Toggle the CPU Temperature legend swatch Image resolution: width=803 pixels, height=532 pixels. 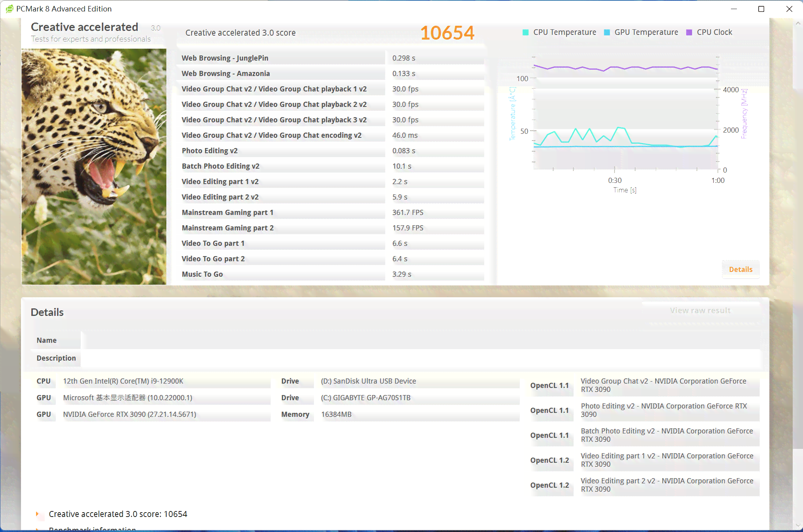pyautogui.click(x=525, y=32)
